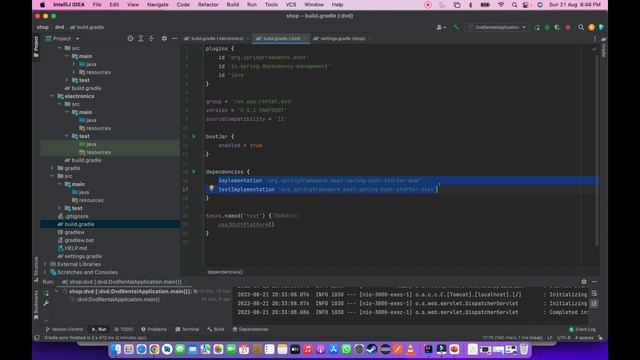Open the Refactor menu
640x360 pixels.
pyautogui.click(x=208, y=5)
